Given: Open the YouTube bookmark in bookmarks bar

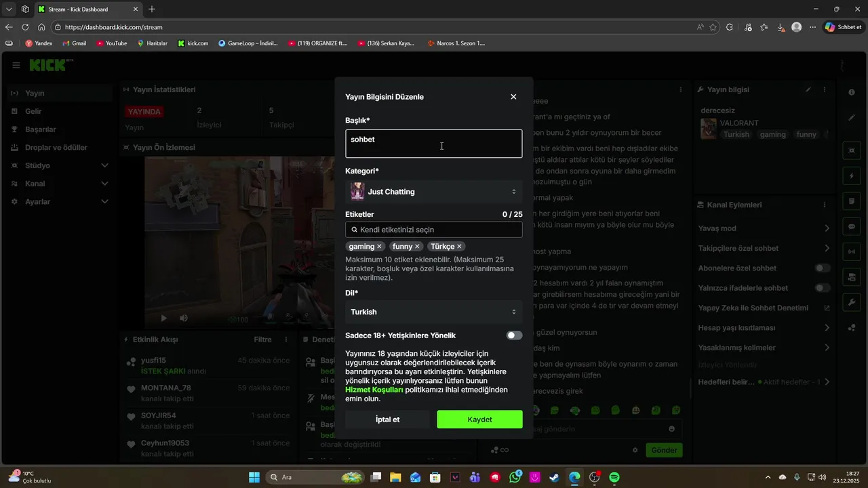Looking at the screenshot, I should [112, 43].
